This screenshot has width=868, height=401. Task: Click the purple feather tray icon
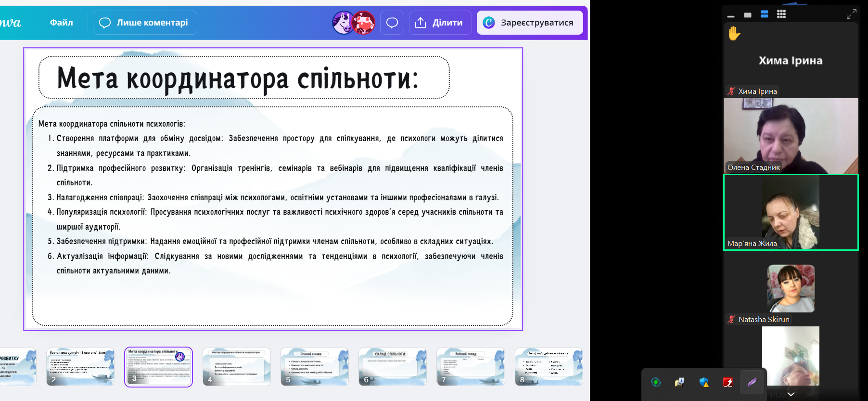pyautogui.click(x=752, y=382)
